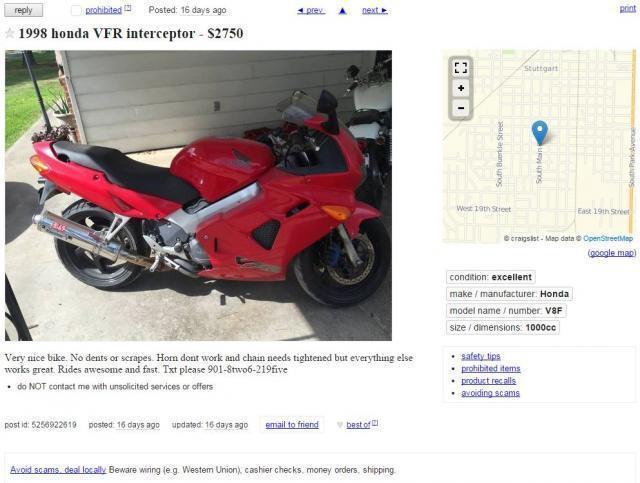640x483 pixels.
Task: View the product recalls link
Action: click(489, 381)
